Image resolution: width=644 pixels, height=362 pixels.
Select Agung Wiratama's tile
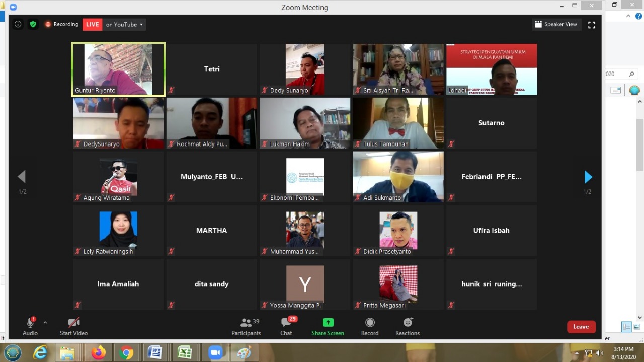point(118,177)
